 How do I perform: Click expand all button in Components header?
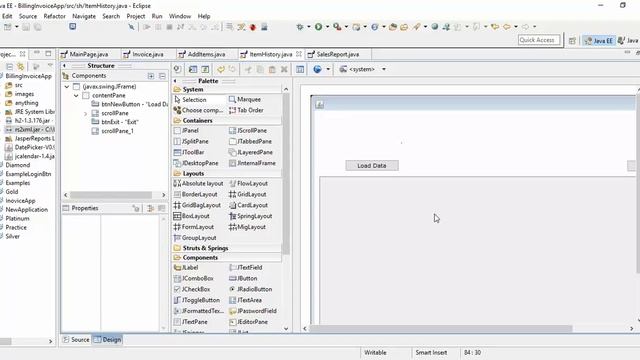click(x=151, y=76)
